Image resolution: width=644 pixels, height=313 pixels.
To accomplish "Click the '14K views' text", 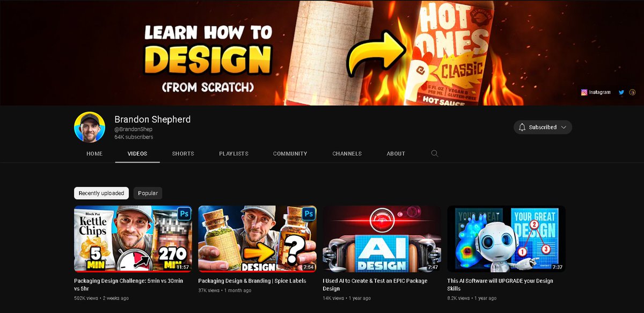I will [x=333, y=298].
